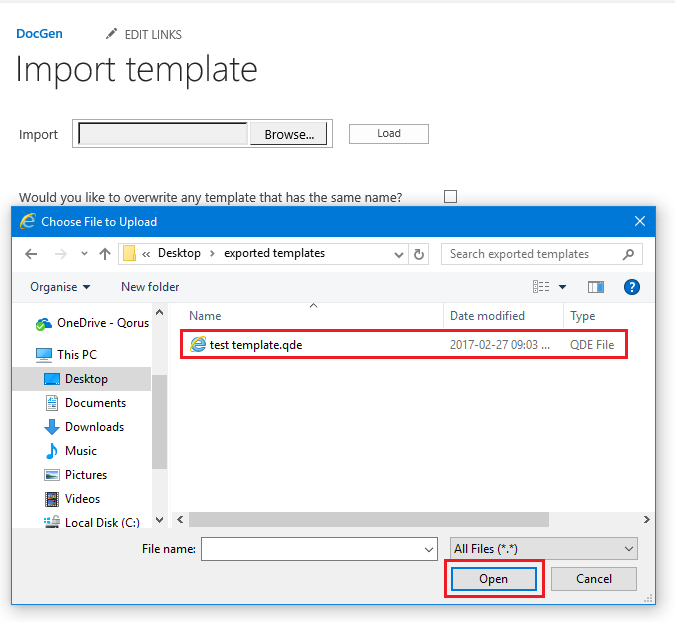Image resolution: width=675 pixels, height=622 pixels.
Task: Open the All Files (*.*) type filter
Action: [x=544, y=549]
